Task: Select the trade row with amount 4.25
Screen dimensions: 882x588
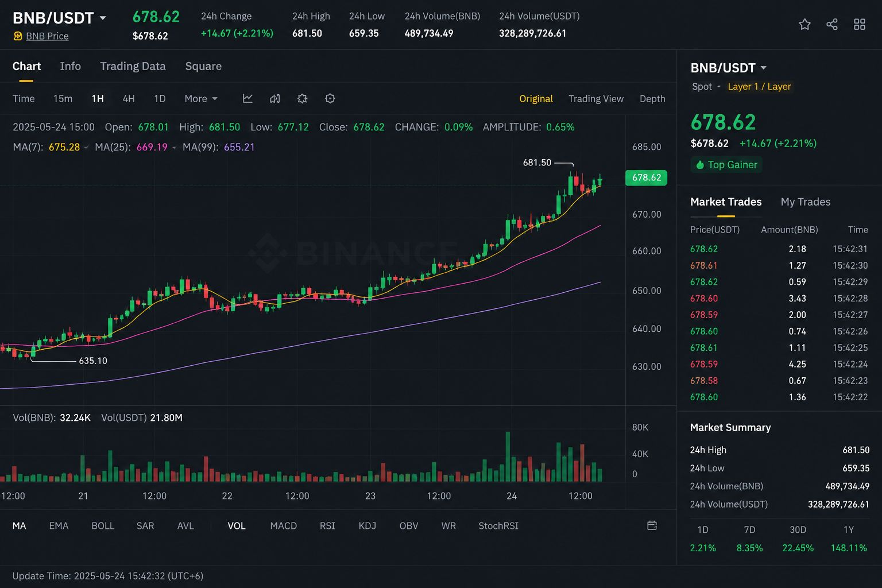Action: [779, 364]
